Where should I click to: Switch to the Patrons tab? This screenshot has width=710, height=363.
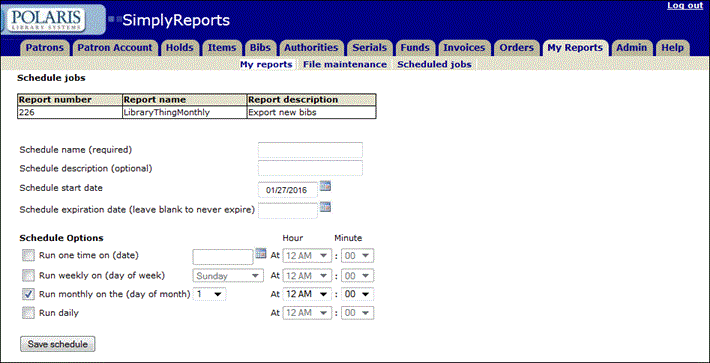tap(44, 48)
